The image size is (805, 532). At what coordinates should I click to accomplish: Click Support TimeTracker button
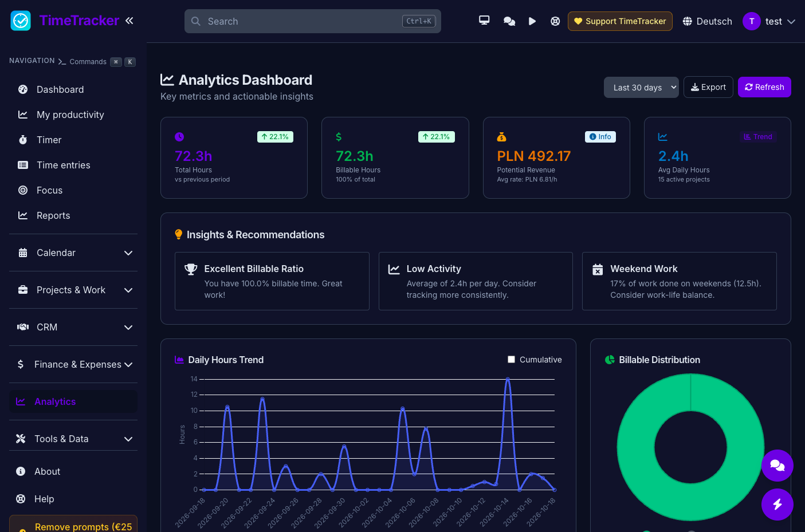620,21
